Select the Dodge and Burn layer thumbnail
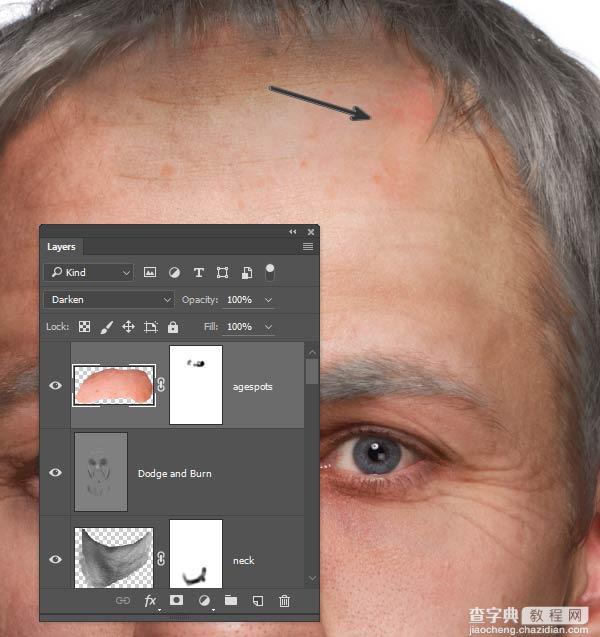600x637 pixels. (x=101, y=472)
